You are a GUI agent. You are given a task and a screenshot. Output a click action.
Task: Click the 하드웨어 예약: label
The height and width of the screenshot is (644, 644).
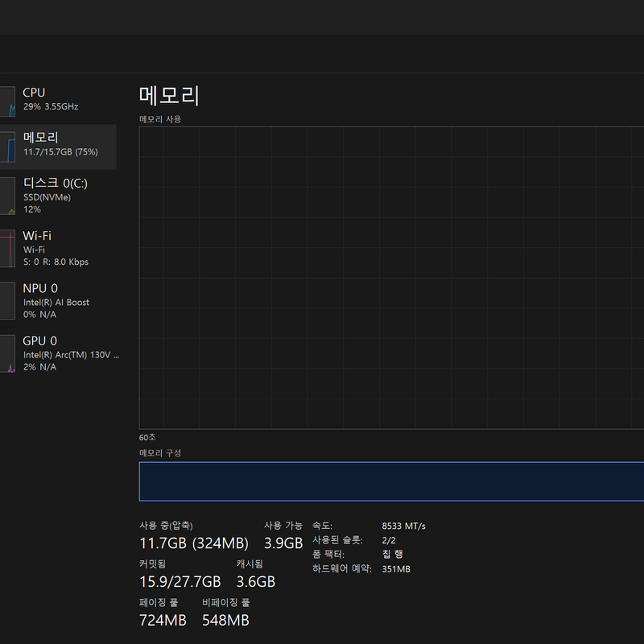[342, 569]
